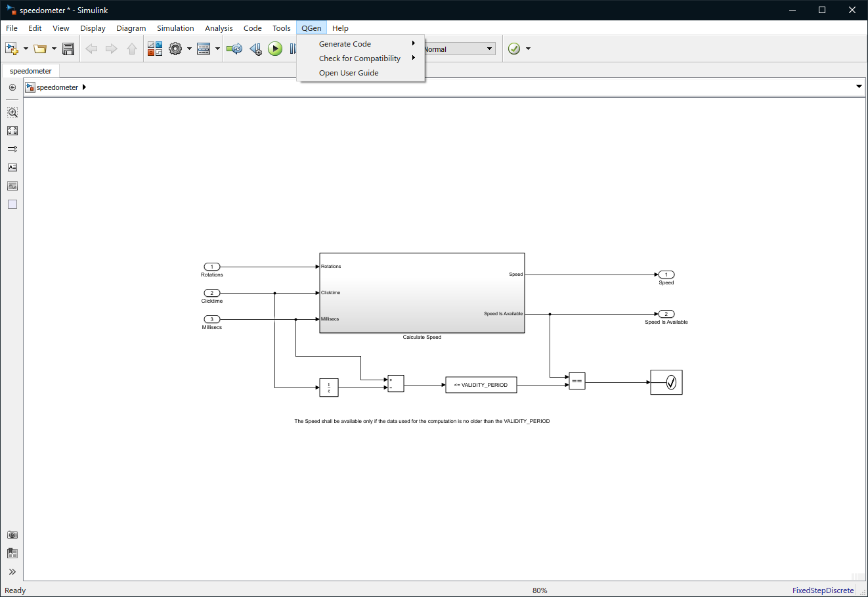This screenshot has height=597, width=868.
Task: Select the speedometer model tab
Action: point(31,71)
